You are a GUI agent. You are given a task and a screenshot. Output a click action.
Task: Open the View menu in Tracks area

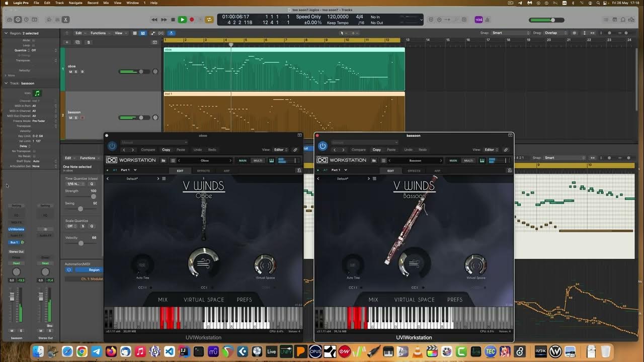[x=120, y=33]
